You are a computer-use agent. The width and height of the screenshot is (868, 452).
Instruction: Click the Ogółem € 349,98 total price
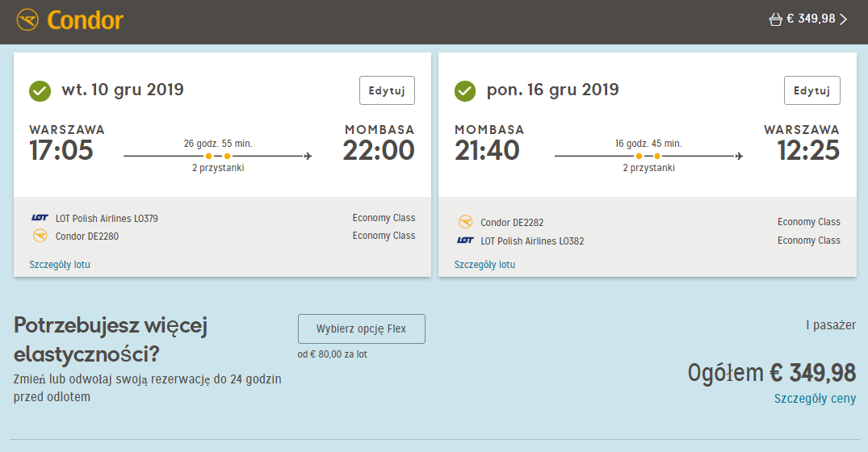[x=772, y=373]
